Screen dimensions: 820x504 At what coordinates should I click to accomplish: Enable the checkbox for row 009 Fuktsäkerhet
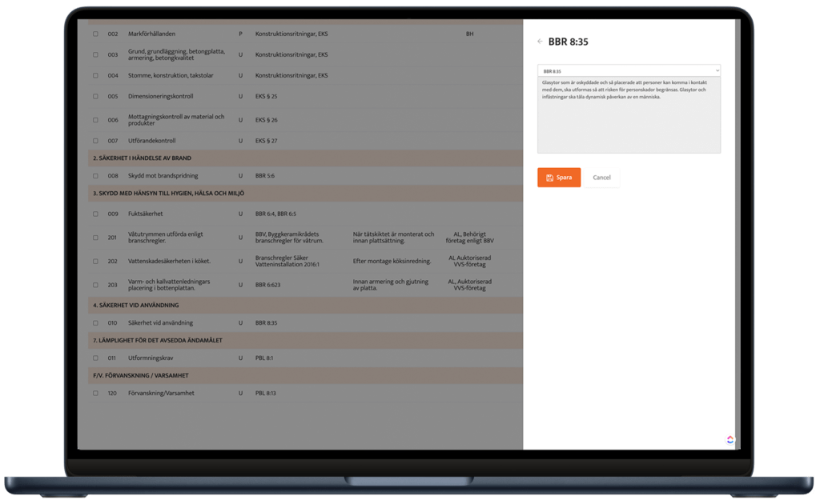pyautogui.click(x=95, y=214)
